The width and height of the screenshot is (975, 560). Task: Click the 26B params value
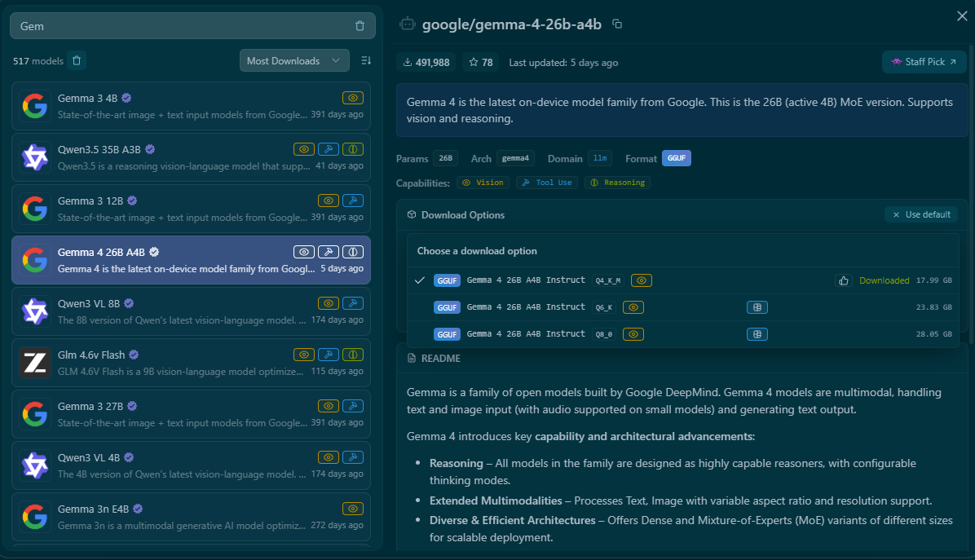point(446,158)
